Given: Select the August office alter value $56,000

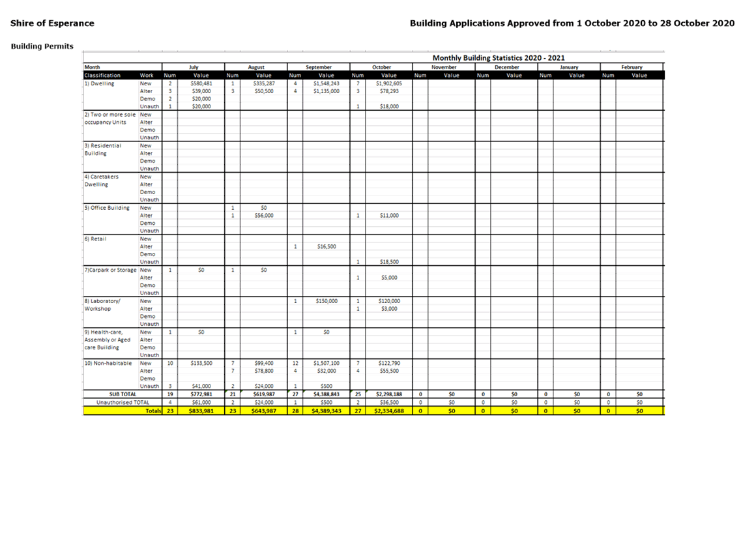Looking at the screenshot, I should click(264, 216).
